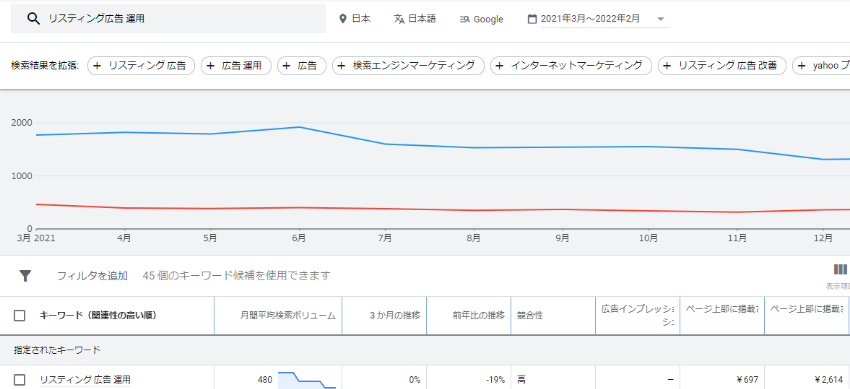The width and height of the screenshot is (850, 389).
Task: Click the blue trend line at 6月
Action: [x=299, y=127]
